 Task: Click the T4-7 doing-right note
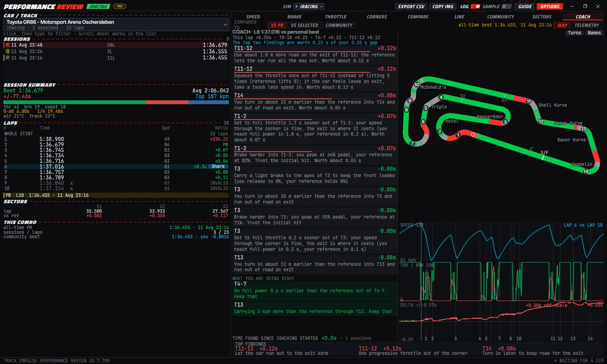[315, 290]
